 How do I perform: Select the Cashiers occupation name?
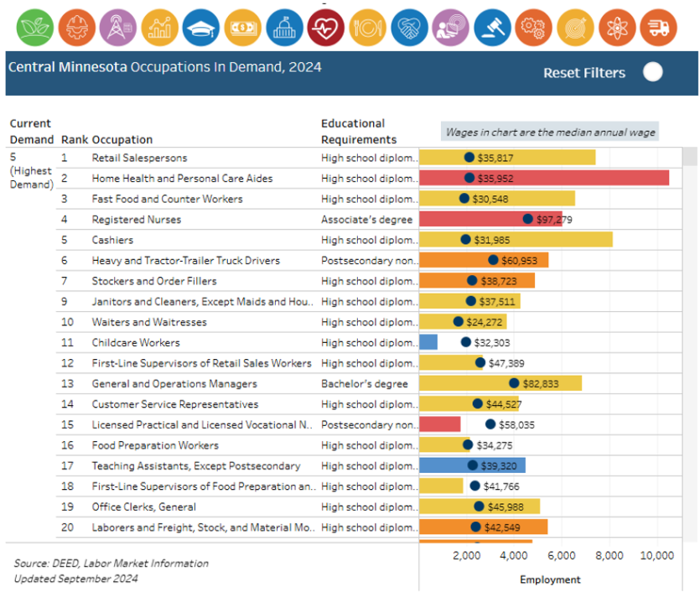pos(112,240)
